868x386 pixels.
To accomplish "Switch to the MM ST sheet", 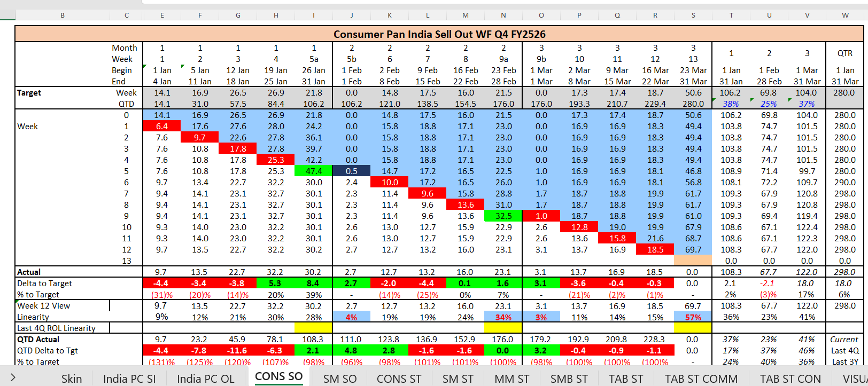I will (511, 379).
